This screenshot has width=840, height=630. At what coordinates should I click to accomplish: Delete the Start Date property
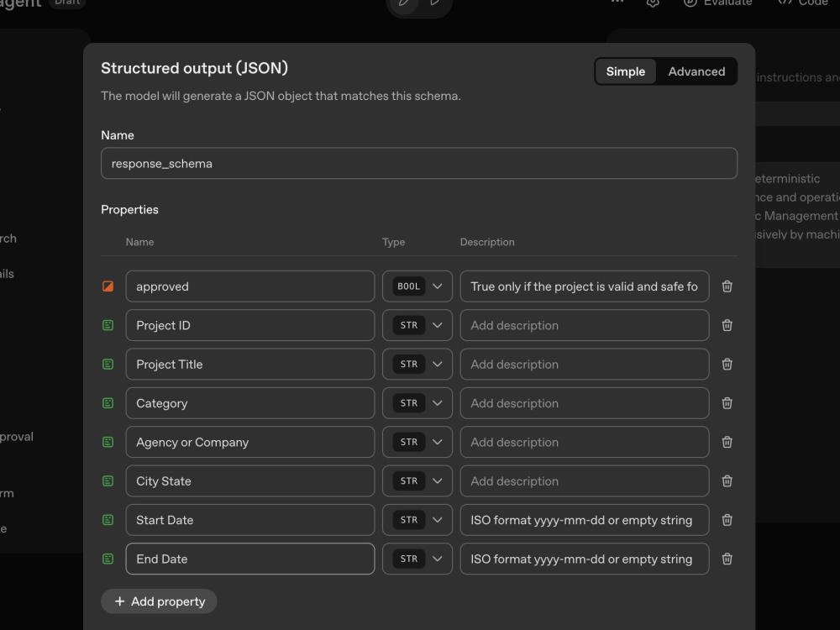coord(727,520)
